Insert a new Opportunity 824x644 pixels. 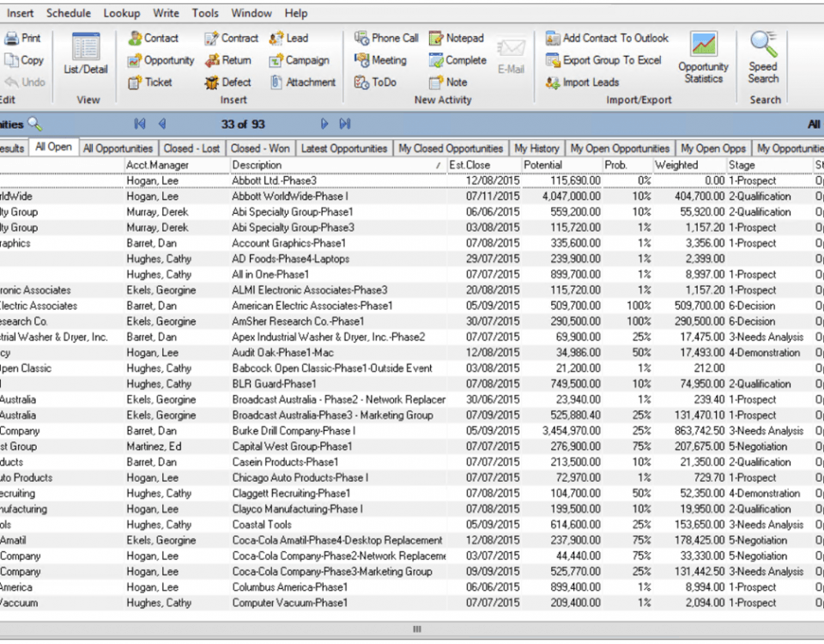(x=161, y=60)
